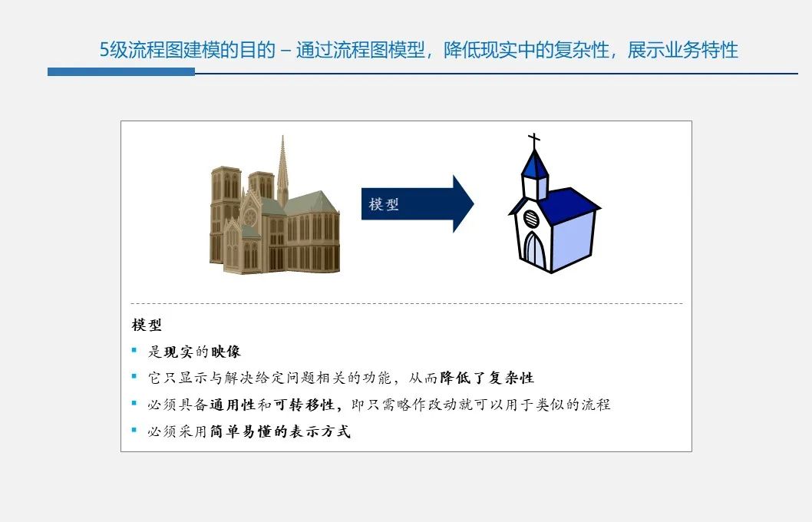Click the slide title about 5级流程图建模的目的
The image size is (812, 522).
(418, 50)
